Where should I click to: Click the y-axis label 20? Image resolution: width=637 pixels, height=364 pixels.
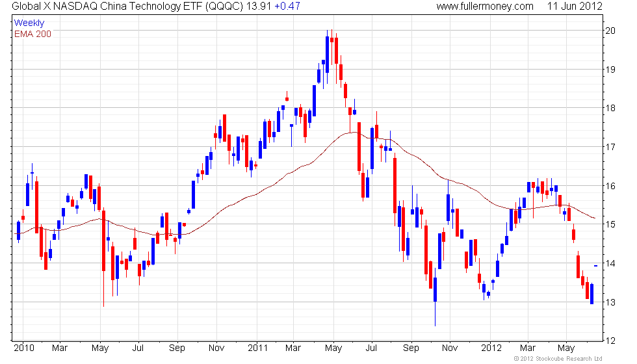[x=610, y=31]
